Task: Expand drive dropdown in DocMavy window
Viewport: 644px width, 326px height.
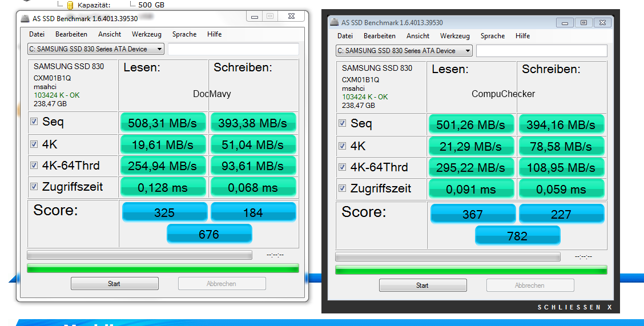Action: point(159,49)
